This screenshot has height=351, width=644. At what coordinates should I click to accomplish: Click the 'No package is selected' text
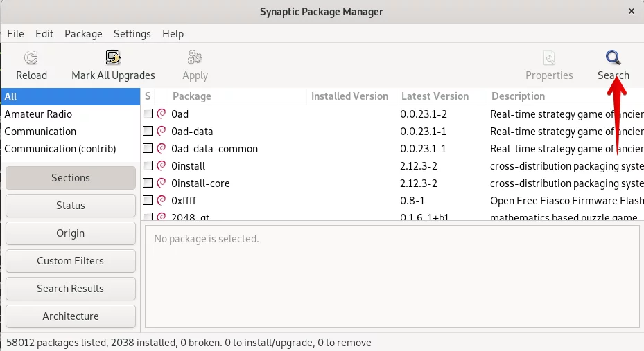(x=206, y=239)
